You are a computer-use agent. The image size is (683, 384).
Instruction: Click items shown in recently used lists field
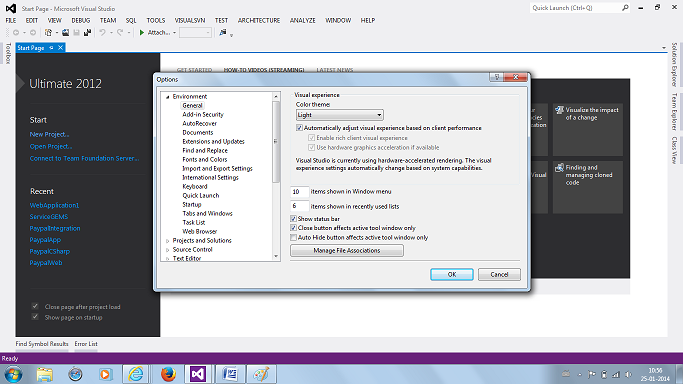tap(300, 206)
